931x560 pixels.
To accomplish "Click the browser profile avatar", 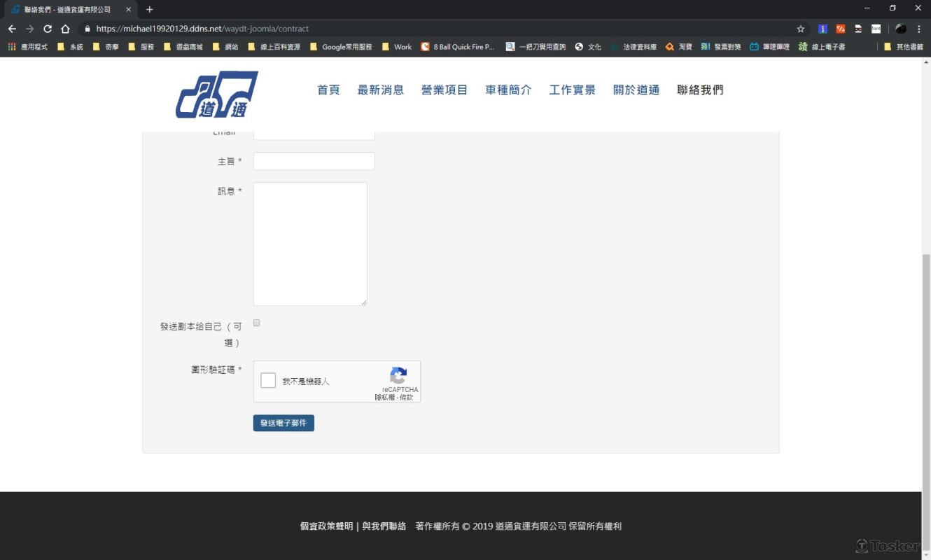I will (901, 29).
